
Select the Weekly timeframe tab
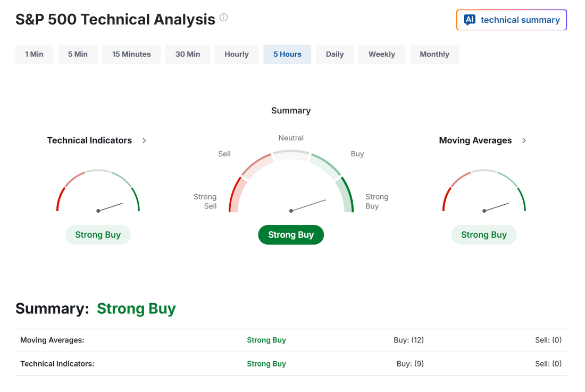tap(382, 54)
